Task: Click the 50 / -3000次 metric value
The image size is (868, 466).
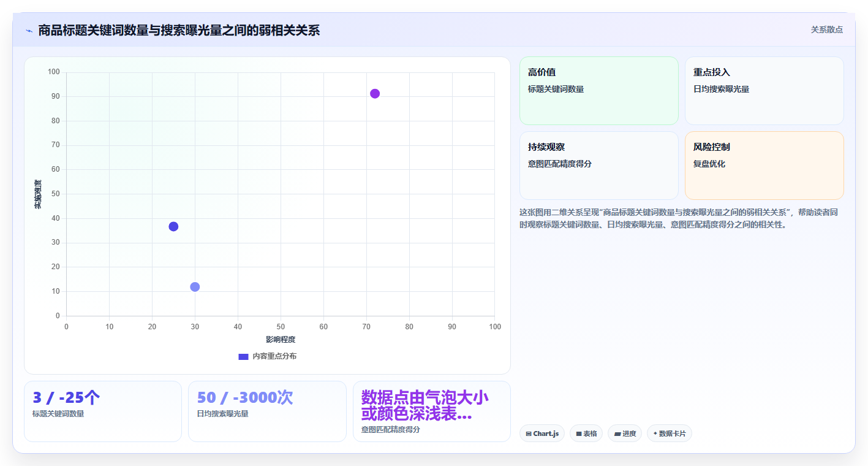Action: pos(245,398)
